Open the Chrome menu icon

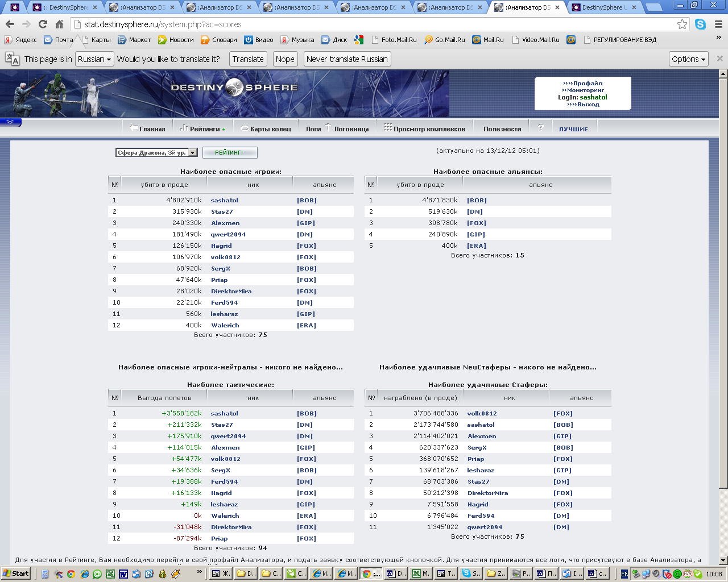tap(718, 24)
